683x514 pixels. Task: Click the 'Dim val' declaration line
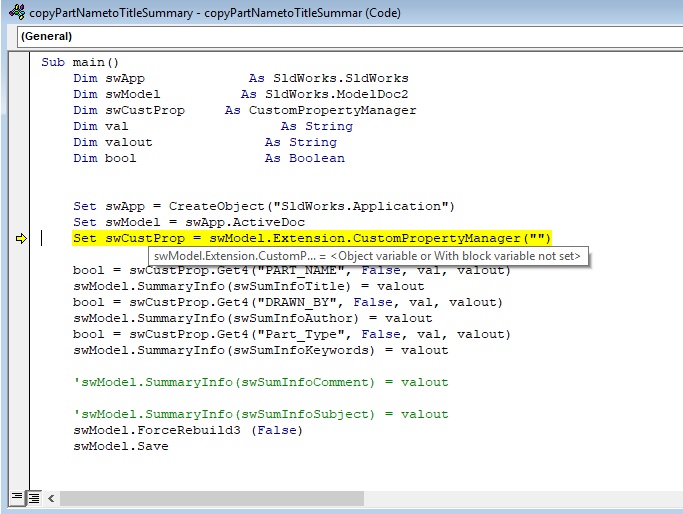pyautogui.click(x=213, y=126)
